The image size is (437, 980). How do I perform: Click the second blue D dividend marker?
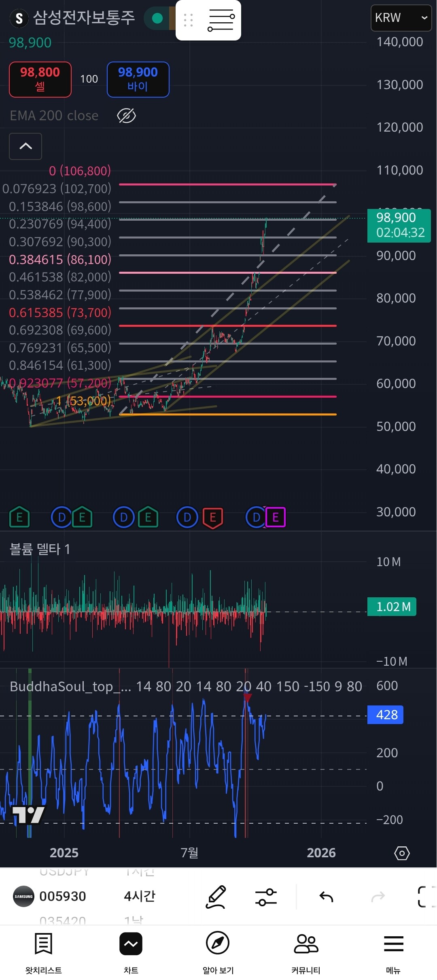pos(124,517)
